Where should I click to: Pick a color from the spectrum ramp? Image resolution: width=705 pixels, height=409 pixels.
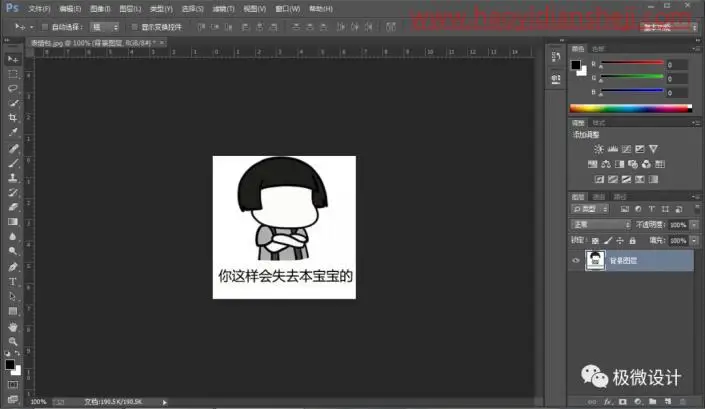pyautogui.click(x=631, y=108)
